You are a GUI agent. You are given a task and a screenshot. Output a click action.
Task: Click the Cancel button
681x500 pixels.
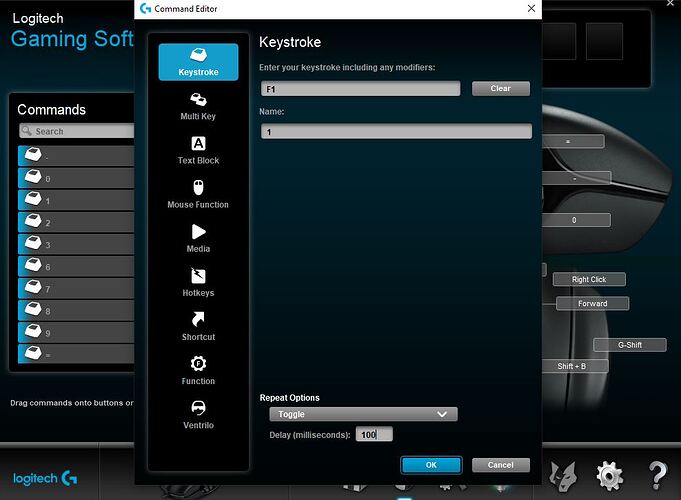(501, 465)
